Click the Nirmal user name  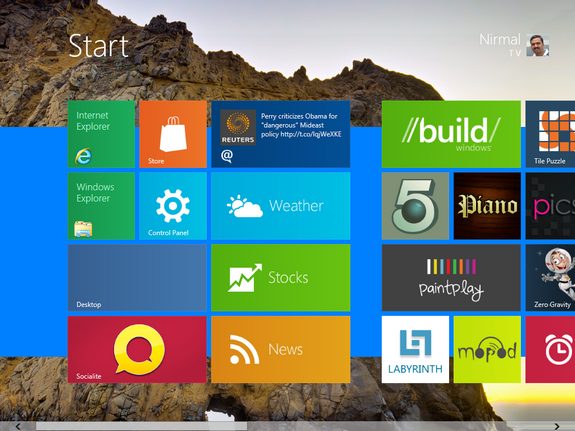[x=500, y=40]
